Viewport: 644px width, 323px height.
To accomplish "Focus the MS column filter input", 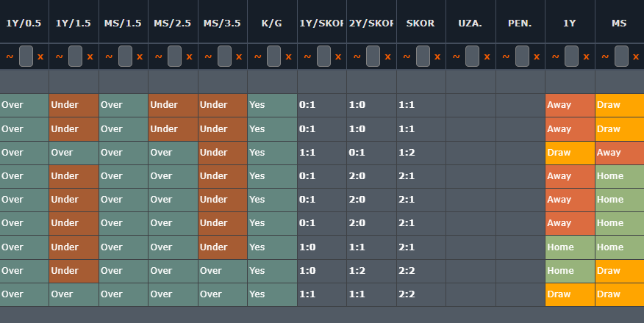I will click(621, 56).
